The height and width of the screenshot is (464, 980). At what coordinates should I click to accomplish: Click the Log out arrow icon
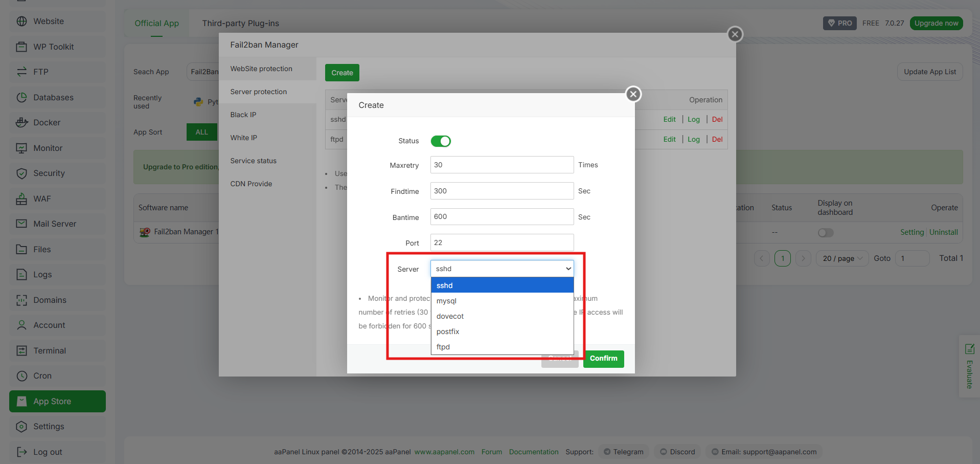[21, 452]
